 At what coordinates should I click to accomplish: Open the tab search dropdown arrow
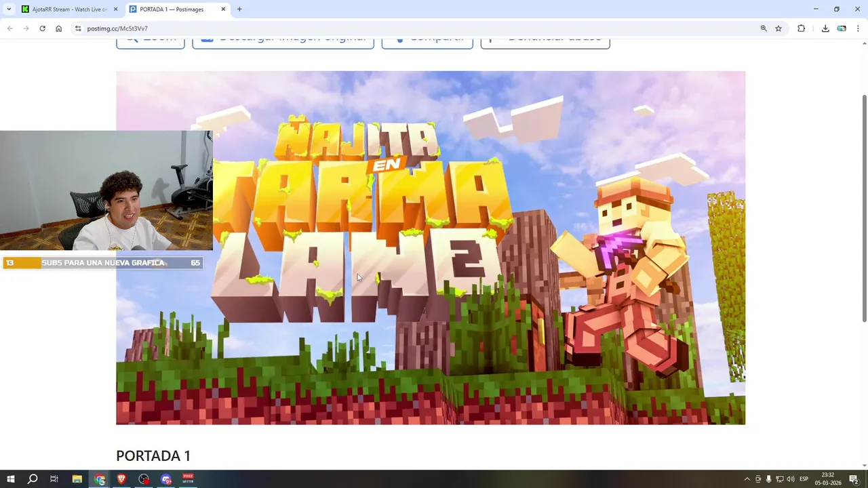9,9
